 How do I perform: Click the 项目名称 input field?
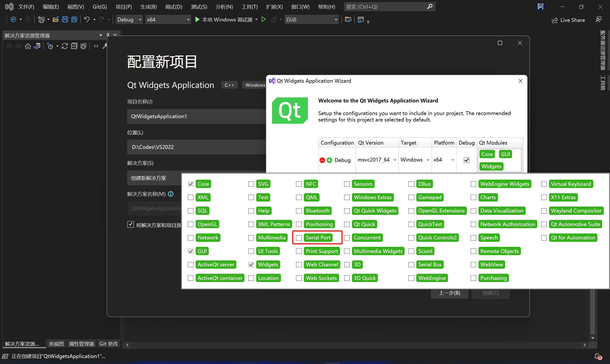pyautogui.click(x=197, y=116)
